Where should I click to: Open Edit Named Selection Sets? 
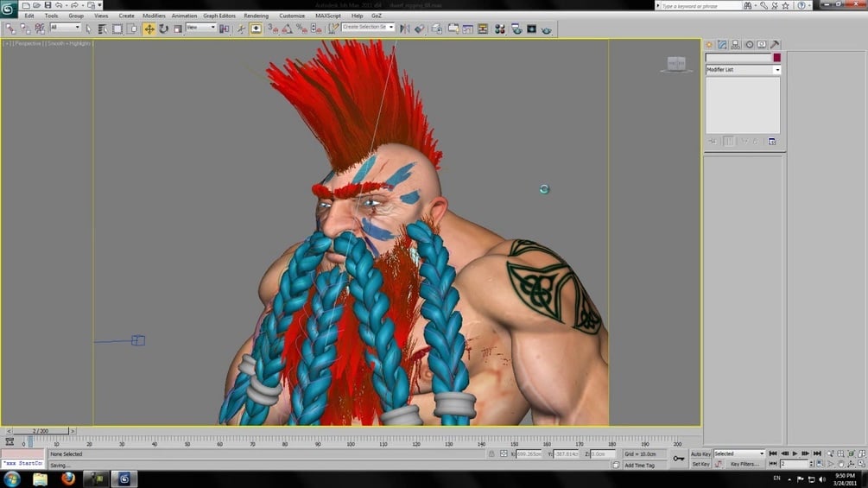333,29
